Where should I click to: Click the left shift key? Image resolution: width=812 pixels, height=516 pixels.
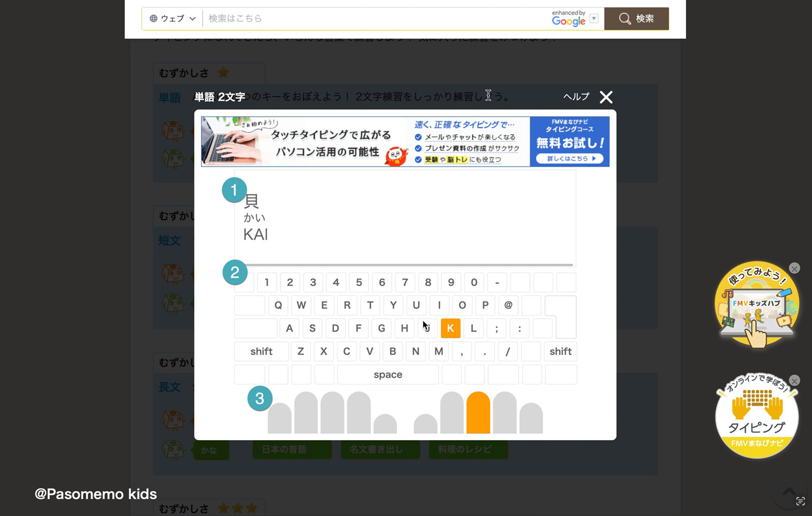tap(261, 351)
